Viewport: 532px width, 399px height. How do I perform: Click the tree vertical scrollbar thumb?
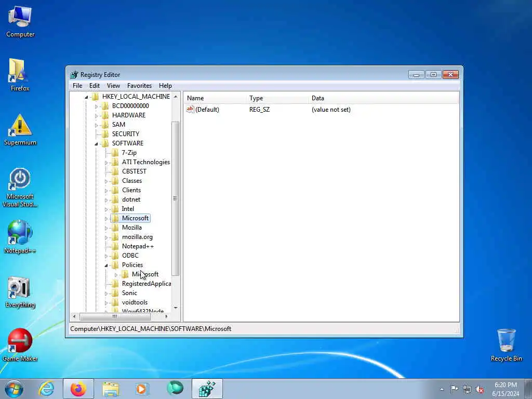(176, 198)
